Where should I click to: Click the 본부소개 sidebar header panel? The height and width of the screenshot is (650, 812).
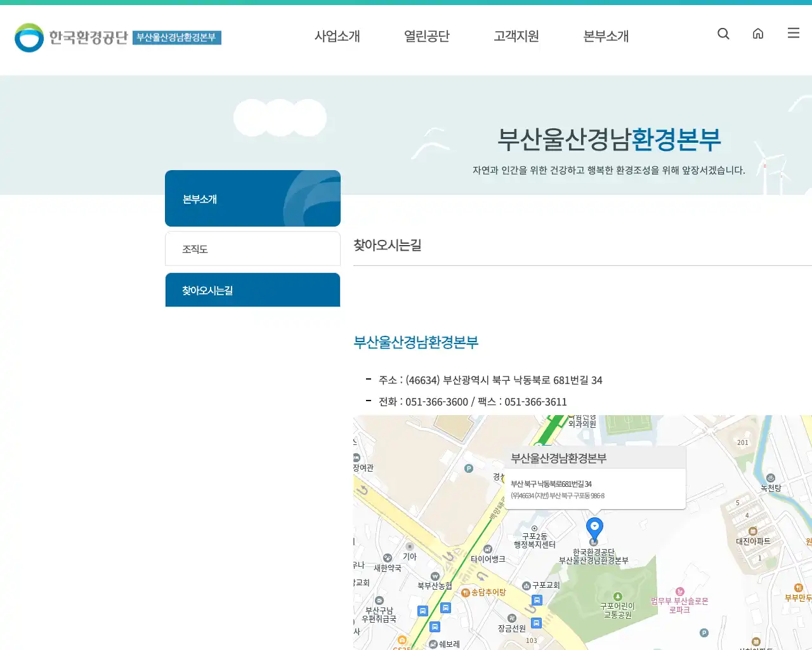[x=252, y=198]
